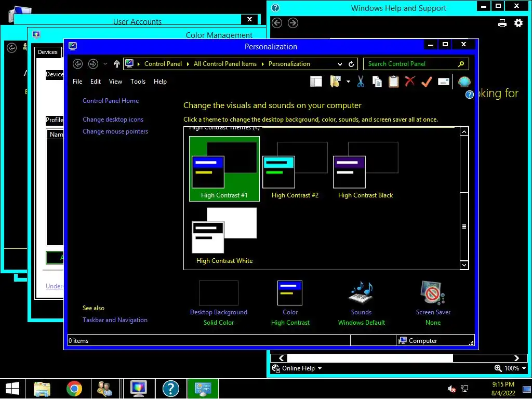Click Change mouse pointers link
Viewport: 532px width, 399px height.
(x=115, y=131)
